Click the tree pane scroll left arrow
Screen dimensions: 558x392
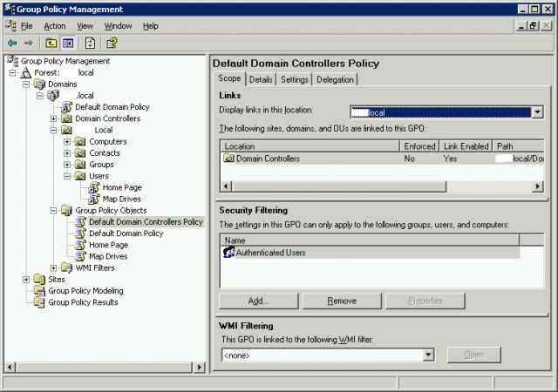click(x=10, y=367)
